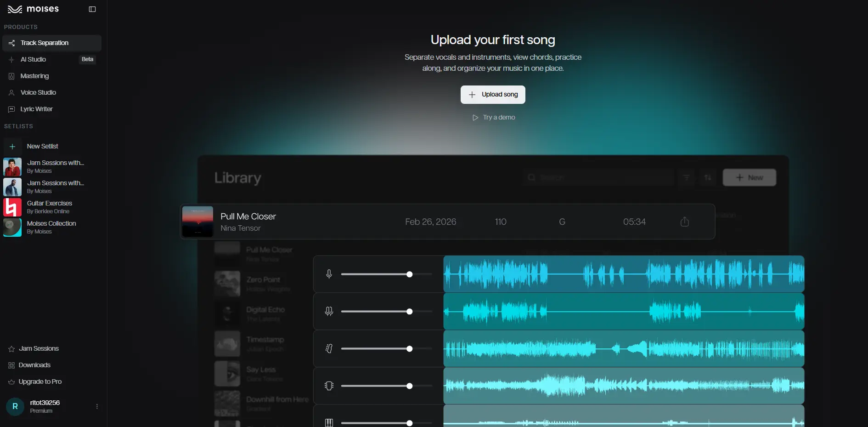Click the New button in Library
Viewport: 868px width, 427px height.
pos(750,177)
